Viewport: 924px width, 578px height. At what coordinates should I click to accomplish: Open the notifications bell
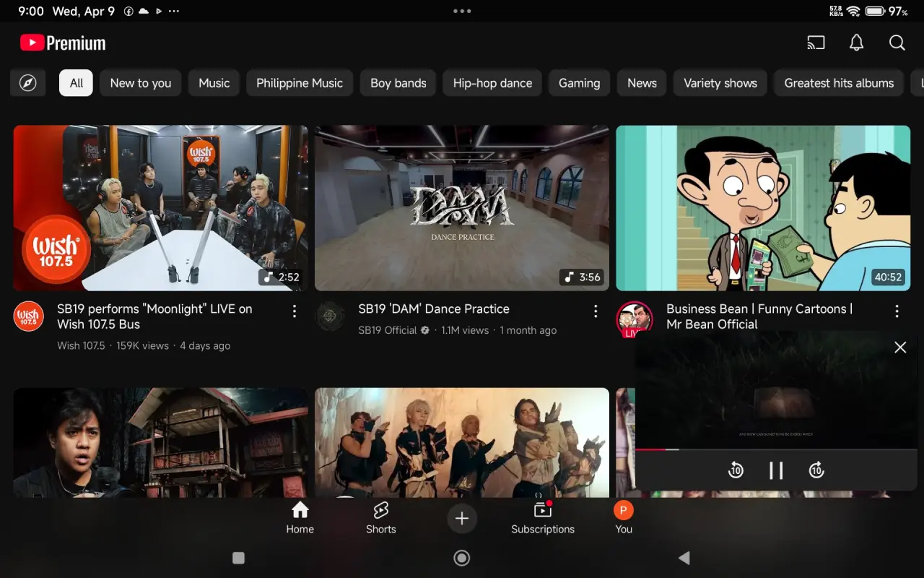pos(856,43)
